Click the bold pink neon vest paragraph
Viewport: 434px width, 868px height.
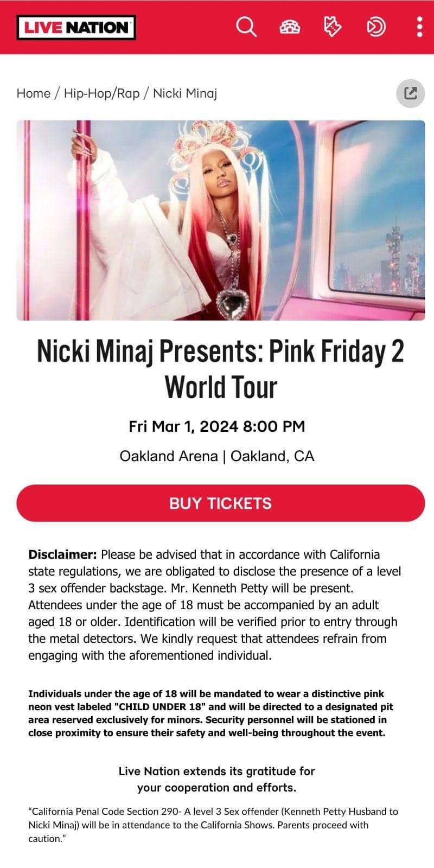point(210,713)
